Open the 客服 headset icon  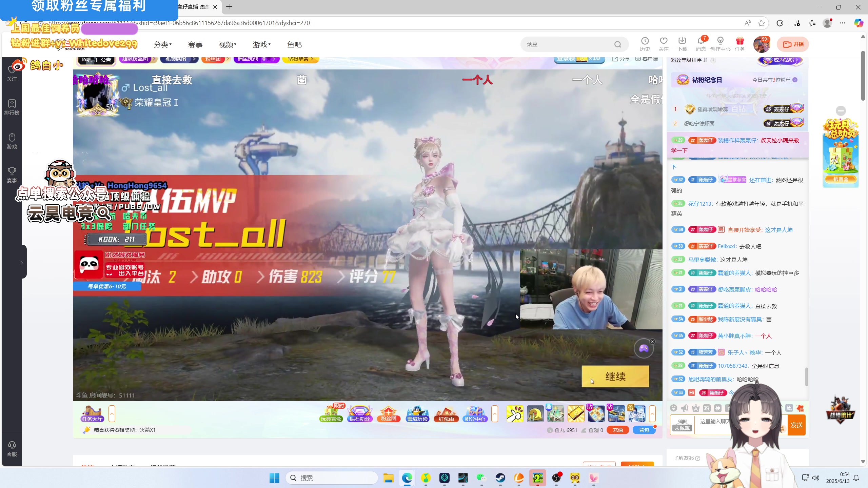(12, 449)
